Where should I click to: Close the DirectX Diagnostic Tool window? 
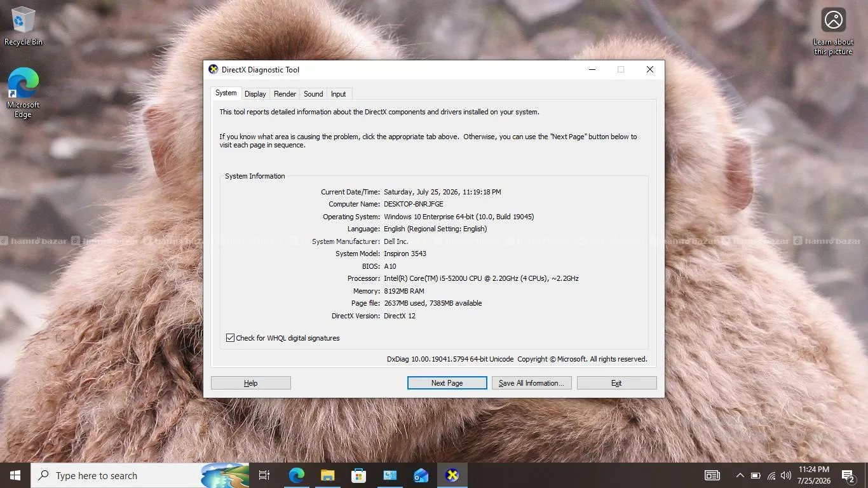pyautogui.click(x=650, y=70)
